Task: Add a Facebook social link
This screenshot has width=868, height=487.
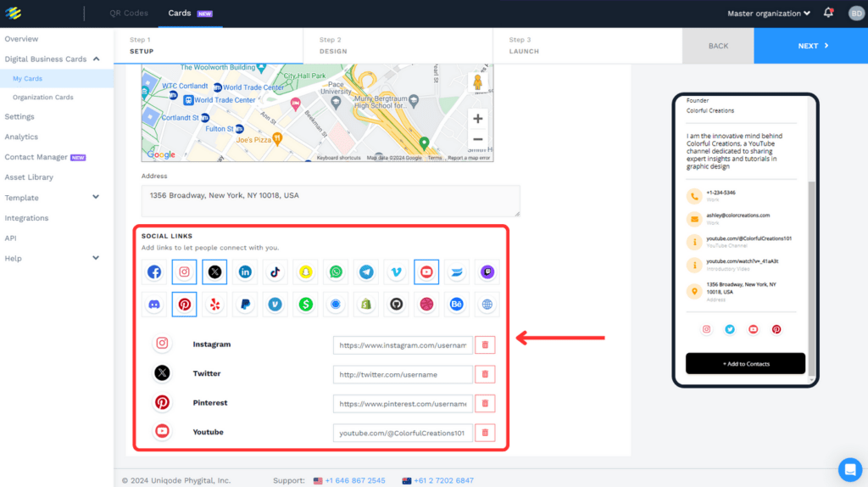Action: tap(154, 272)
